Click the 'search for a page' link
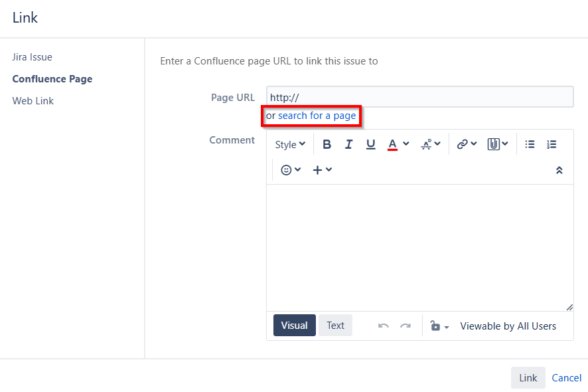 (317, 116)
